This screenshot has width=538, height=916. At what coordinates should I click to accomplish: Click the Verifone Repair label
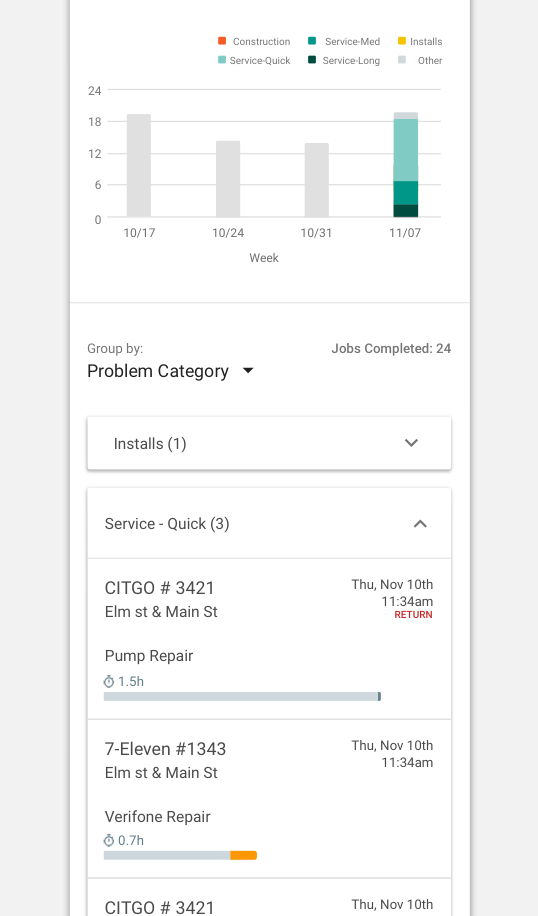(158, 817)
